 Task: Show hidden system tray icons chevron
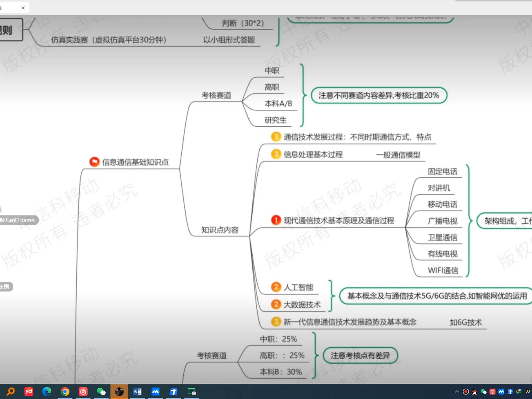(457, 392)
